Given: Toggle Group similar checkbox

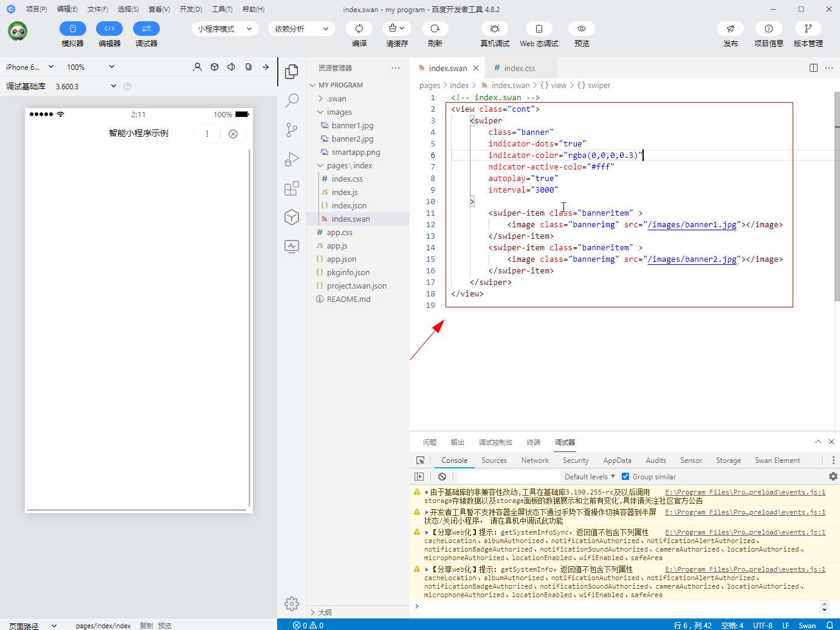Looking at the screenshot, I should 625,476.
